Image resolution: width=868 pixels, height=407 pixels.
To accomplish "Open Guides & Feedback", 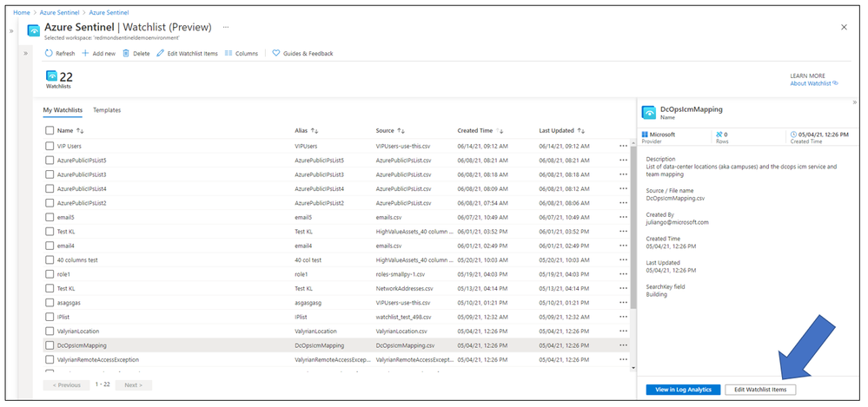I will (303, 54).
